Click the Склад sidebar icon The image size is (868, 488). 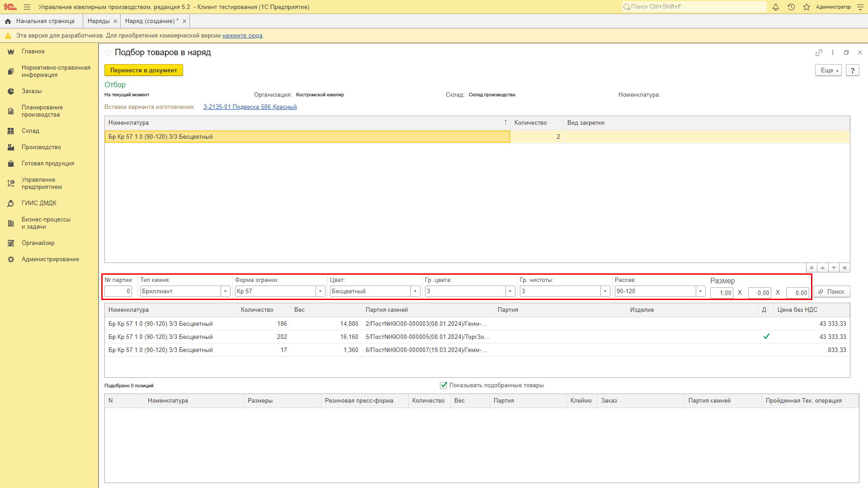(11, 131)
